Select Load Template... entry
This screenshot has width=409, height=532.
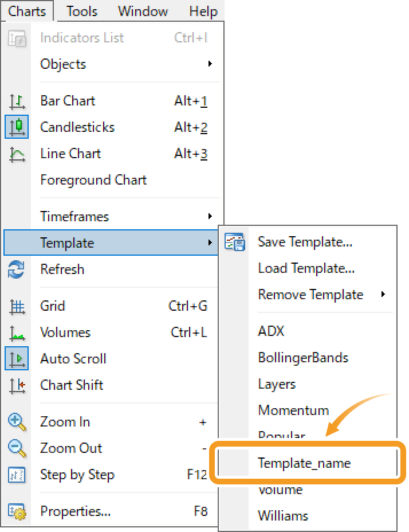click(306, 268)
